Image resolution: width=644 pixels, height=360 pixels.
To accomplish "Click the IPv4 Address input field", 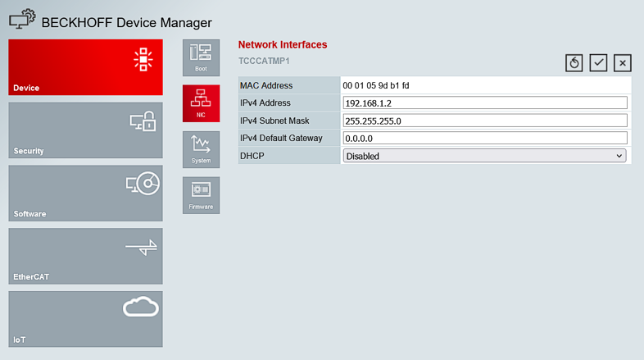I will [485, 103].
